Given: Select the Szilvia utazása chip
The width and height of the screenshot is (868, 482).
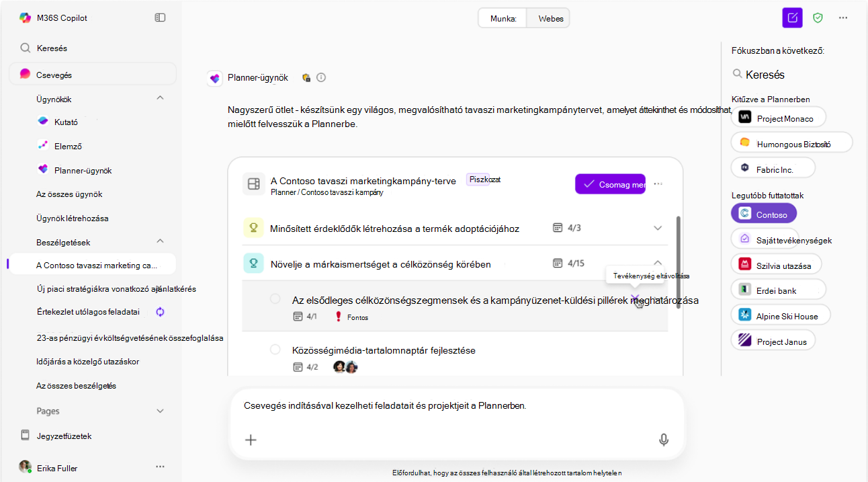Looking at the screenshot, I should pyautogui.click(x=776, y=266).
